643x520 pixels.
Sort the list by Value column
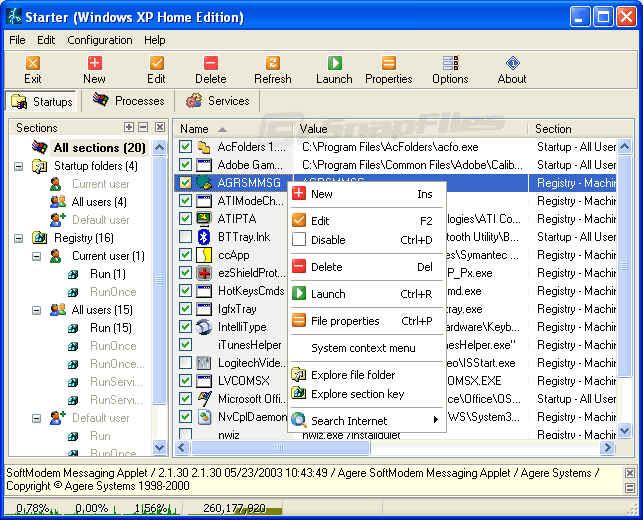(314, 129)
